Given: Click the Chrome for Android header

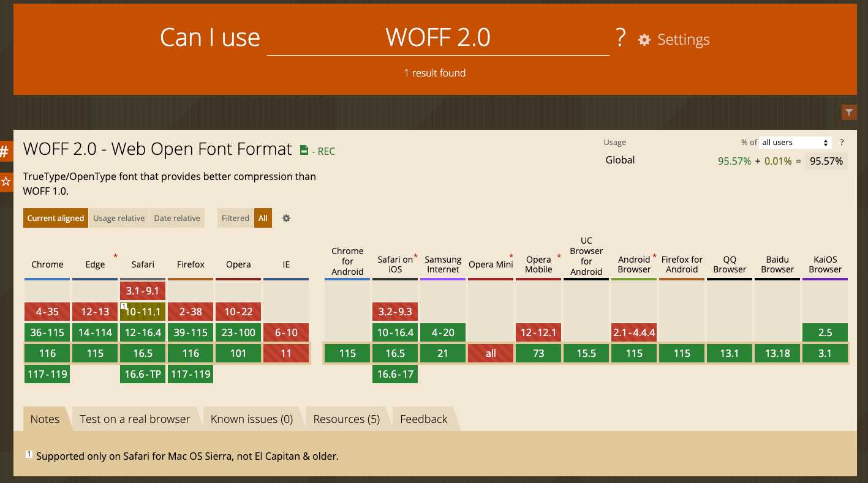Looking at the screenshot, I should [x=347, y=261].
